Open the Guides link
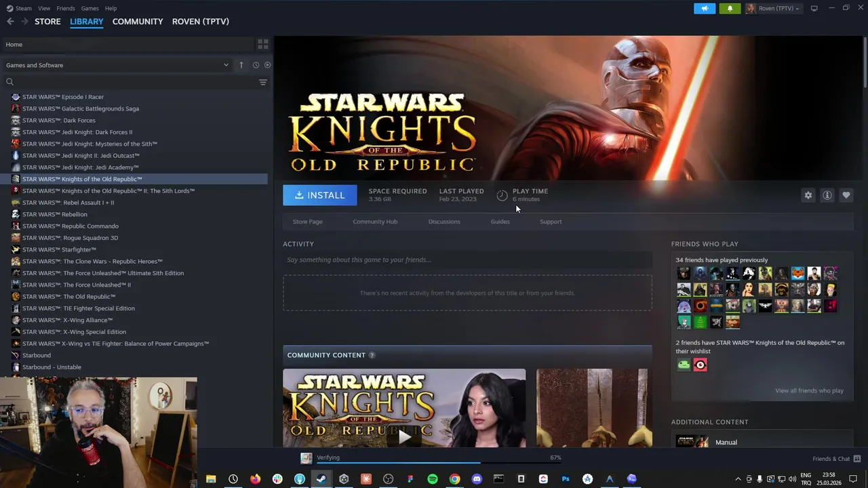The height and width of the screenshot is (488, 868). click(500, 222)
